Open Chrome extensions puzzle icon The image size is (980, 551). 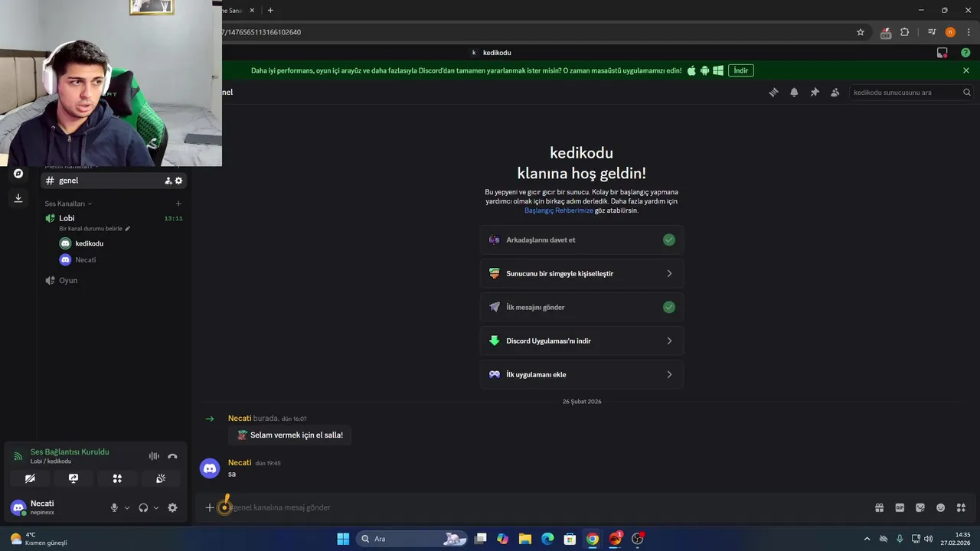(905, 32)
